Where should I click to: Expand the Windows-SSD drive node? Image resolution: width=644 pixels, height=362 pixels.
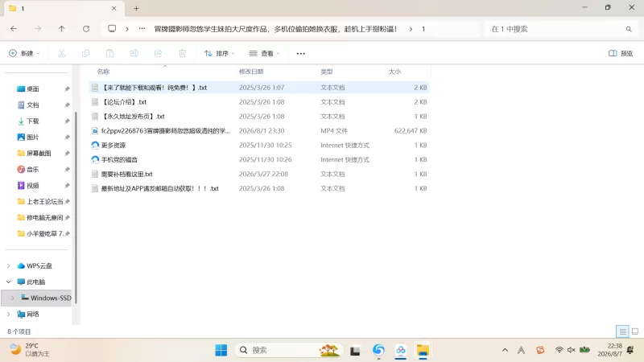(13, 298)
